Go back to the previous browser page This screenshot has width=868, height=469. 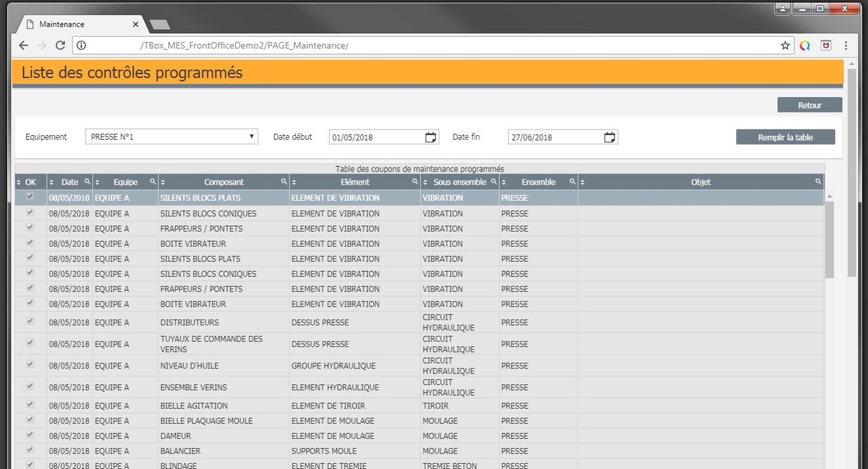click(24, 45)
